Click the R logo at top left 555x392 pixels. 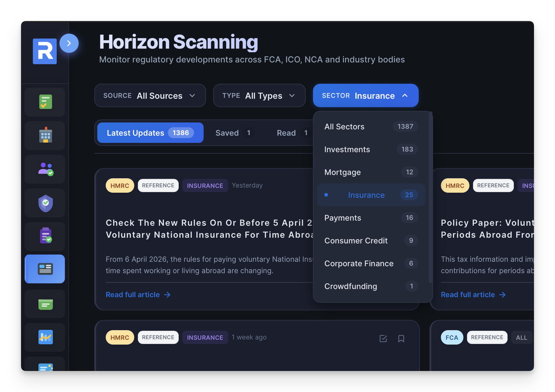coord(44,51)
